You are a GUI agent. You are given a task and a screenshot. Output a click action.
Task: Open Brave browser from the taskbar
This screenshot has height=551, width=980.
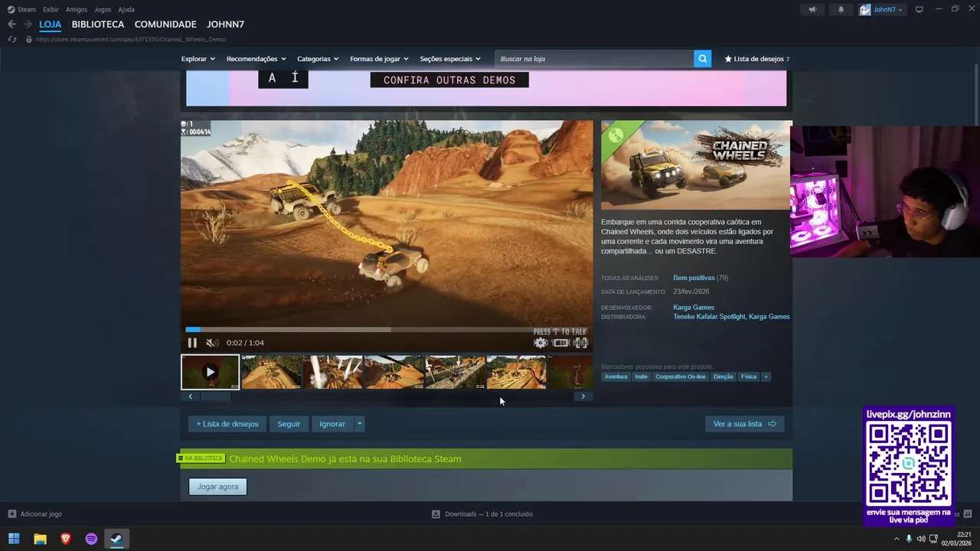66,539
